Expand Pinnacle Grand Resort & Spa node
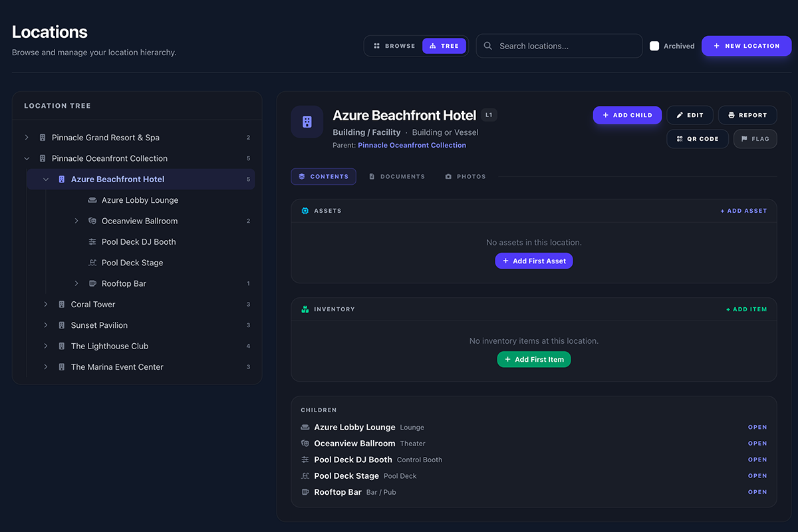 click(x=27, y=138)
